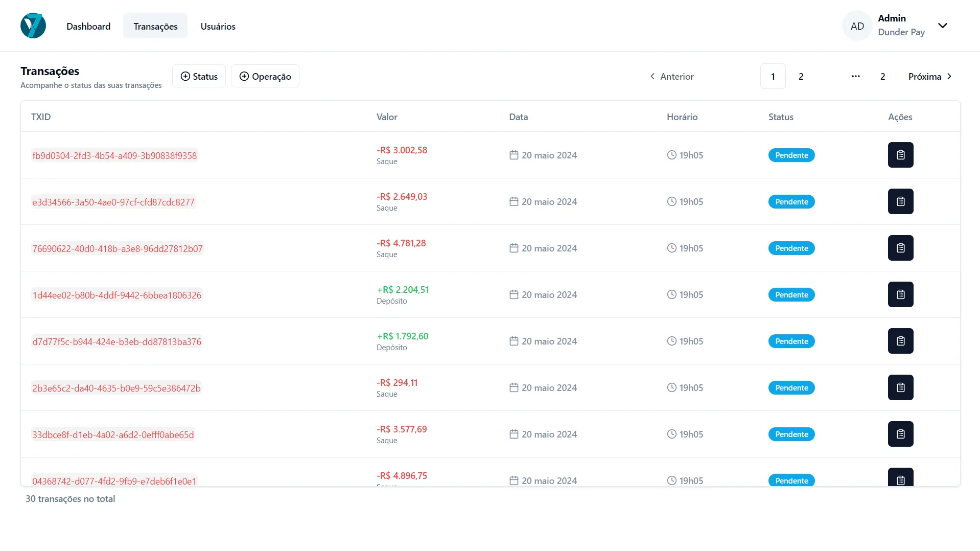The image size is (980, 551).
Task: Select page 1 in pagination
Action: (x=773, y=76)
